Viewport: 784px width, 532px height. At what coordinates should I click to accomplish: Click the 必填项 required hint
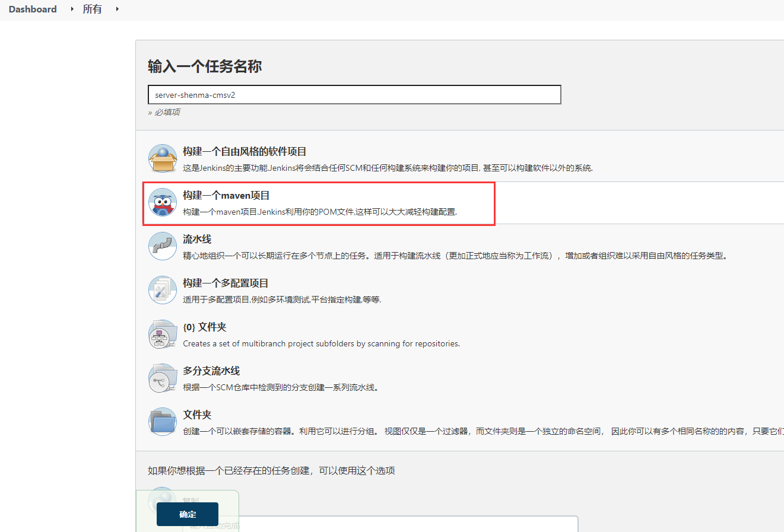click(164, 112)
